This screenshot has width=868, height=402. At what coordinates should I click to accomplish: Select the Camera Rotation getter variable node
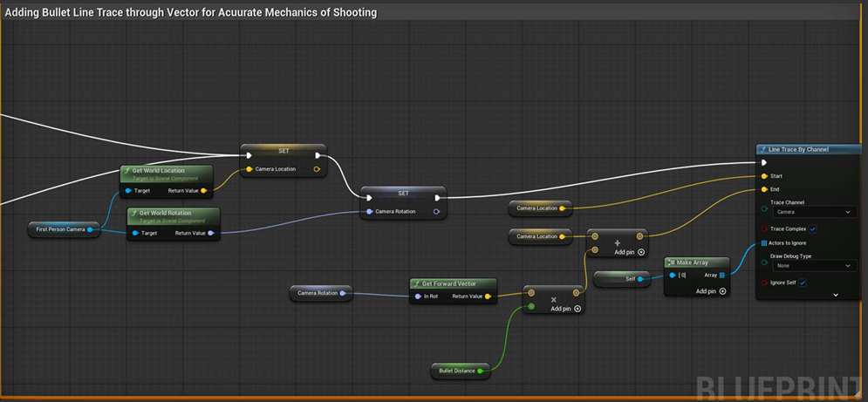click(x=321, y=293)
